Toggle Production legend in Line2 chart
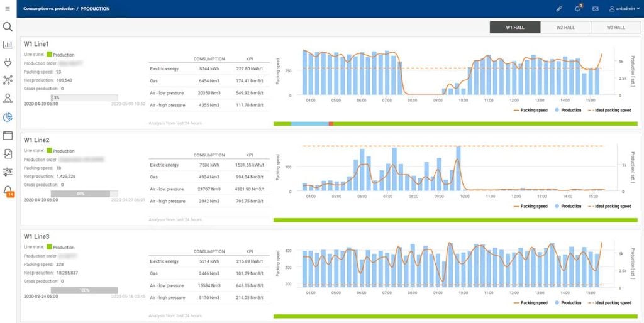This screenshot has height=323, width=644. pos(568,207)
